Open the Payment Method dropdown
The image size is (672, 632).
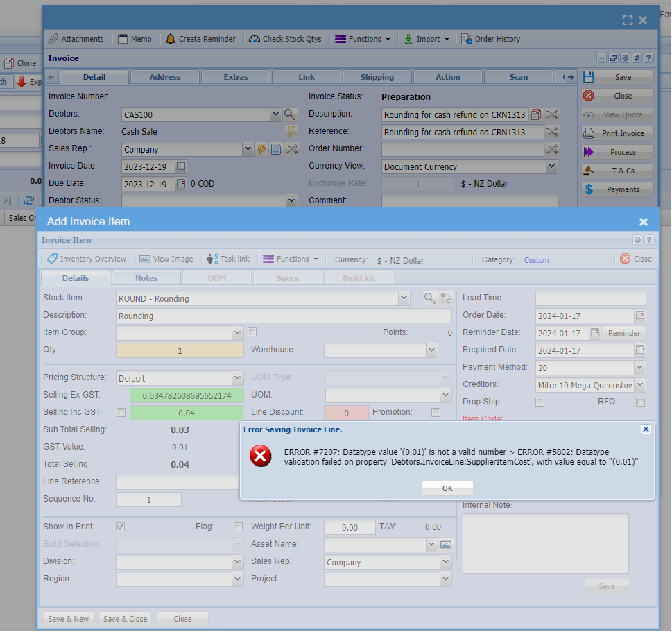point(639,368)
